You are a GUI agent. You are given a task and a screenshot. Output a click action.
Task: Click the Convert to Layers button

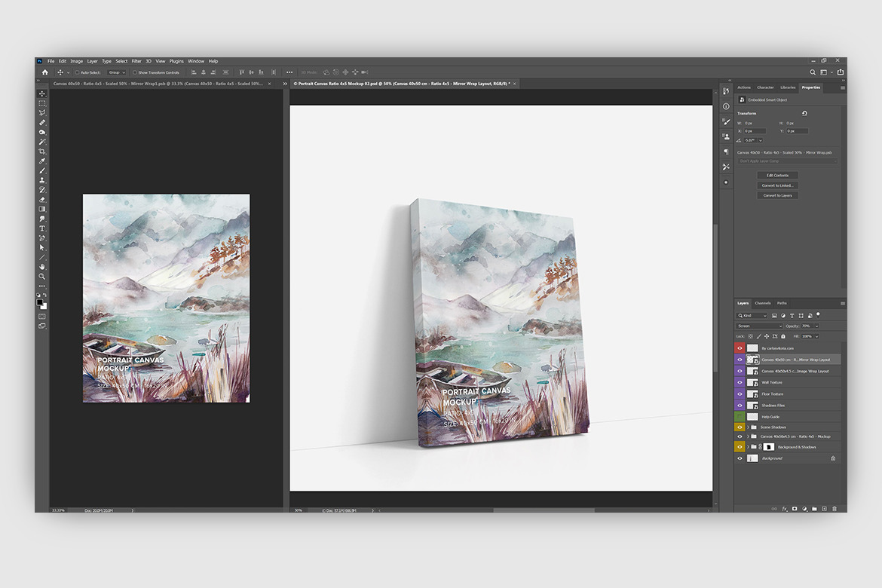pos(777,195)
